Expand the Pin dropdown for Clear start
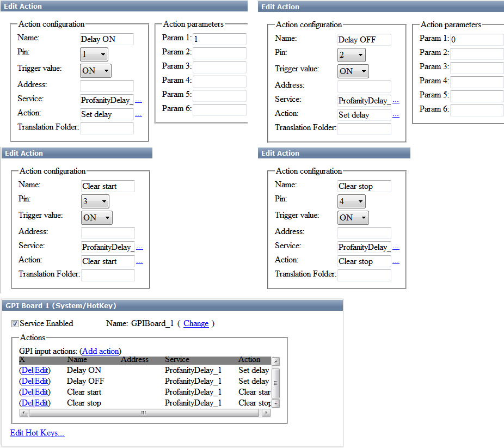 click(95, 201)
